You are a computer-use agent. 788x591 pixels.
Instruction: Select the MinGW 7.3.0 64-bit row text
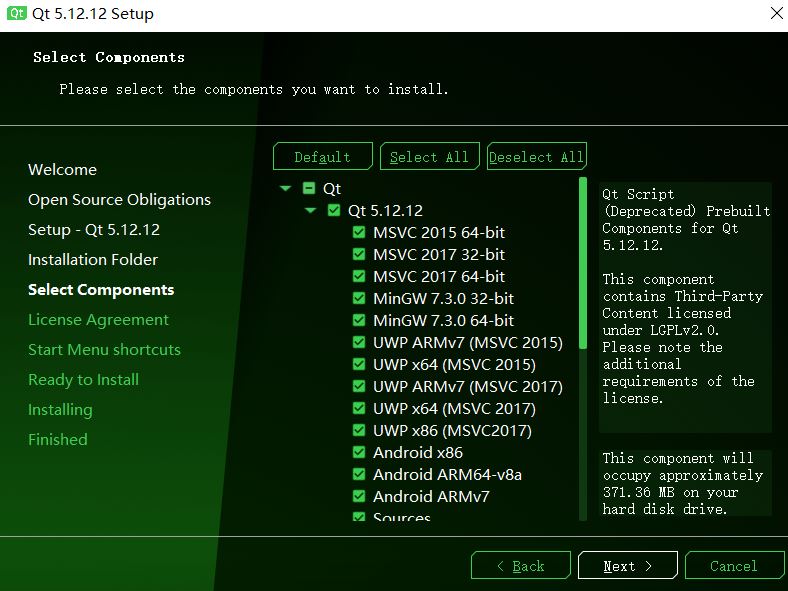pos(443,320)
